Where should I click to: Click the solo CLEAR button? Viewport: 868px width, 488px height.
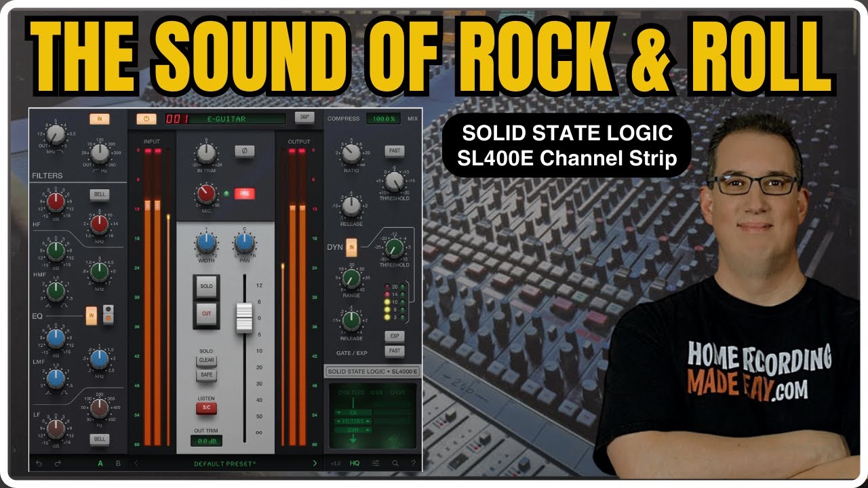point(206,361)
